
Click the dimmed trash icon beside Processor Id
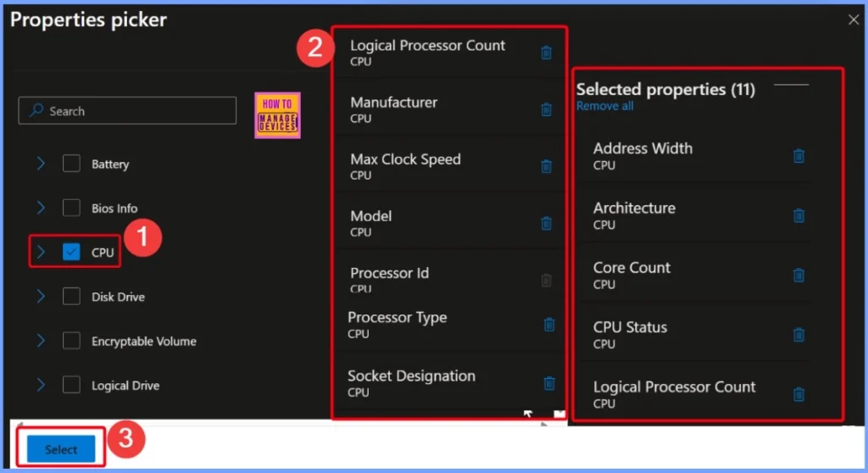(546, 281)
